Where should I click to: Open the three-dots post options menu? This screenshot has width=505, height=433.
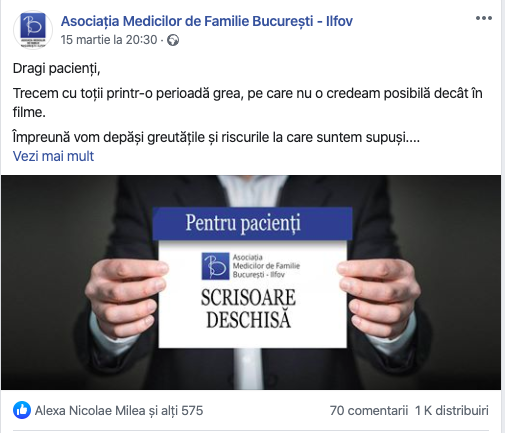[x=484, y=18]
